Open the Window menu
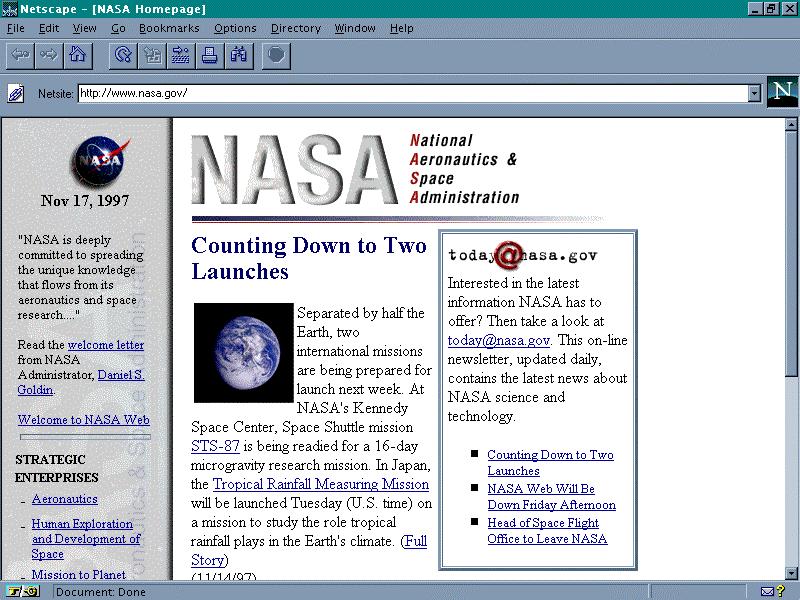Screen dimensions: 800x600 click(x=355, y=29)
